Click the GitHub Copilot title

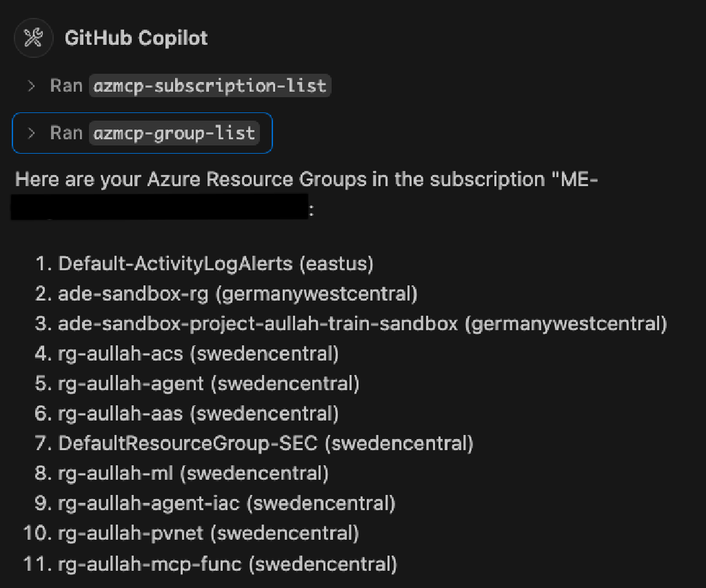pos(136,38)
